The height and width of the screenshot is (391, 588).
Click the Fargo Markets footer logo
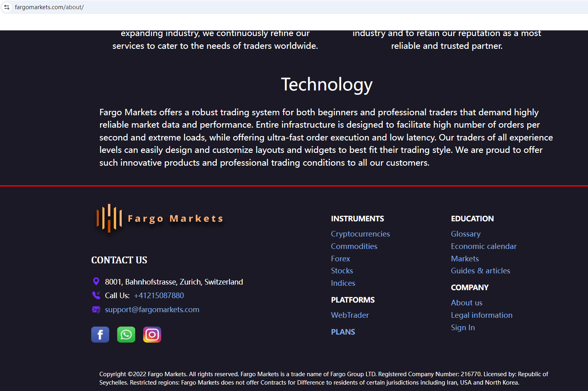tap(159, 219)
